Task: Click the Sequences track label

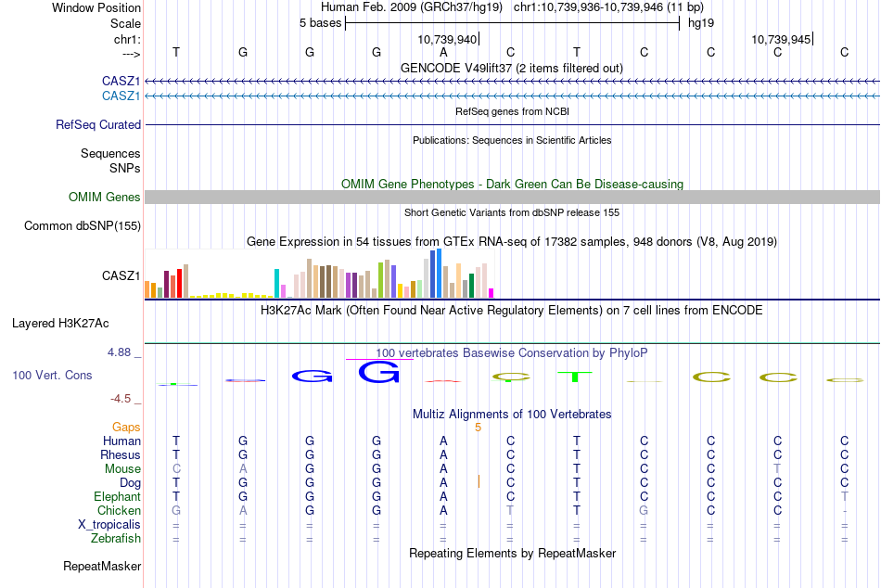Action: click(x=110, y=153)
